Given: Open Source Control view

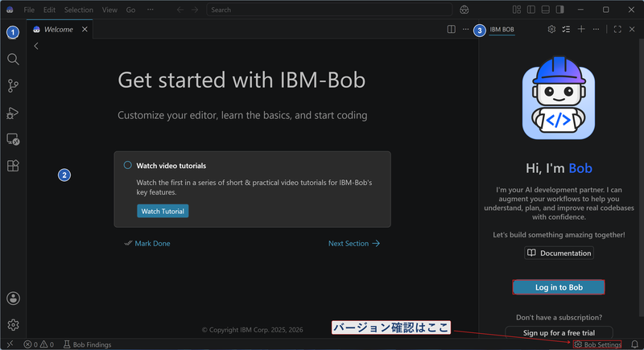Looking at the screenshot, I should 13,86.
